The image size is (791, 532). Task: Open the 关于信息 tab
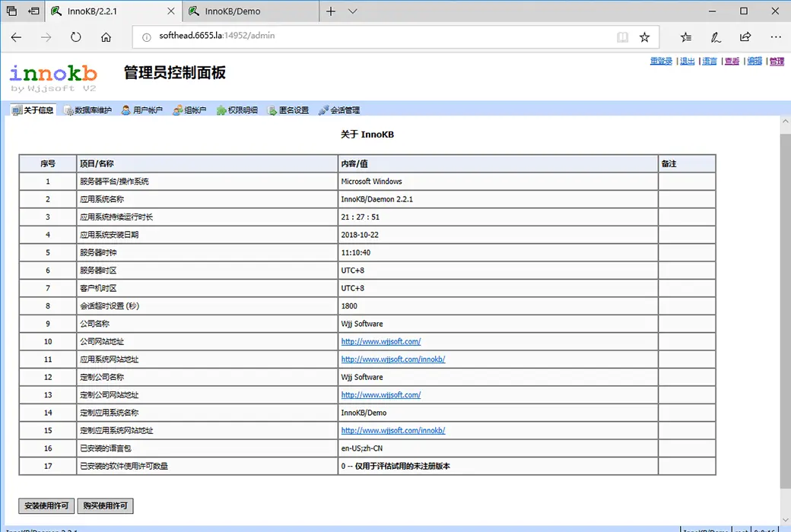coord(33,110)
